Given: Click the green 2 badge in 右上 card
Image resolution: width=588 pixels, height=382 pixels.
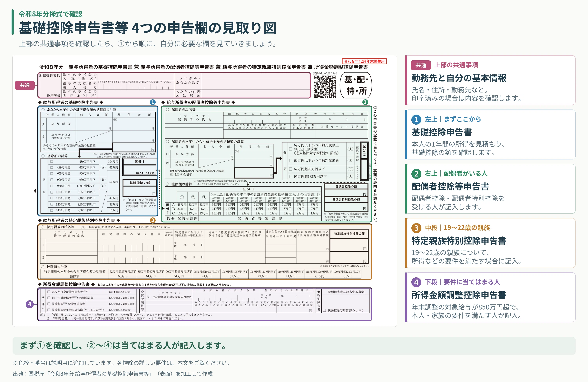Looking at the screenshot, I should [x=416, y=174].
